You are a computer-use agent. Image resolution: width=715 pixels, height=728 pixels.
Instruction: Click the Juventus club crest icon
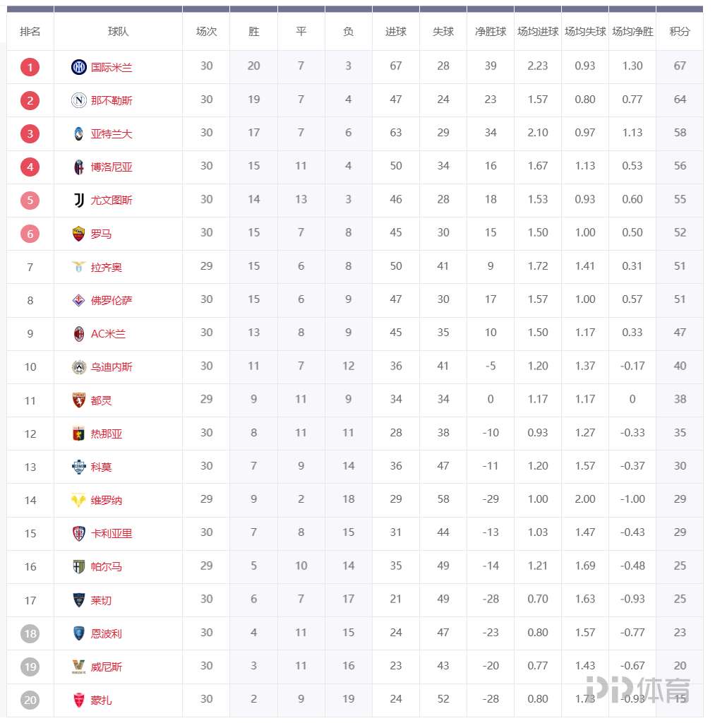click(79, 201)
